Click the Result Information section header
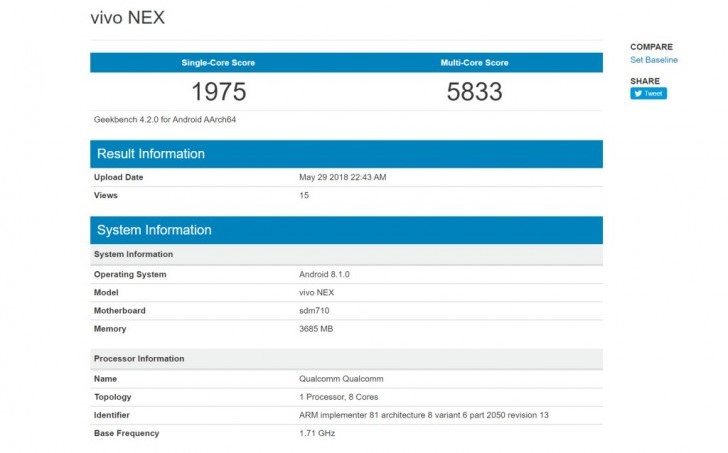 [x=346, y=154]
